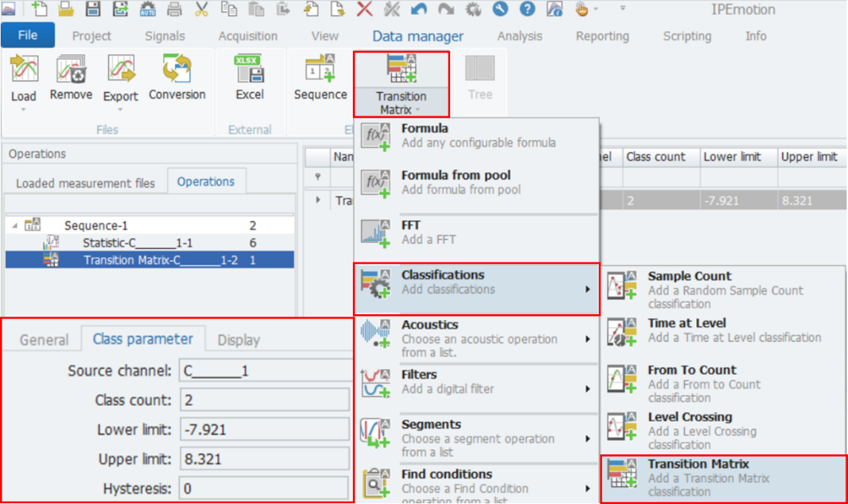Click the Class count input field

[265, 399]
